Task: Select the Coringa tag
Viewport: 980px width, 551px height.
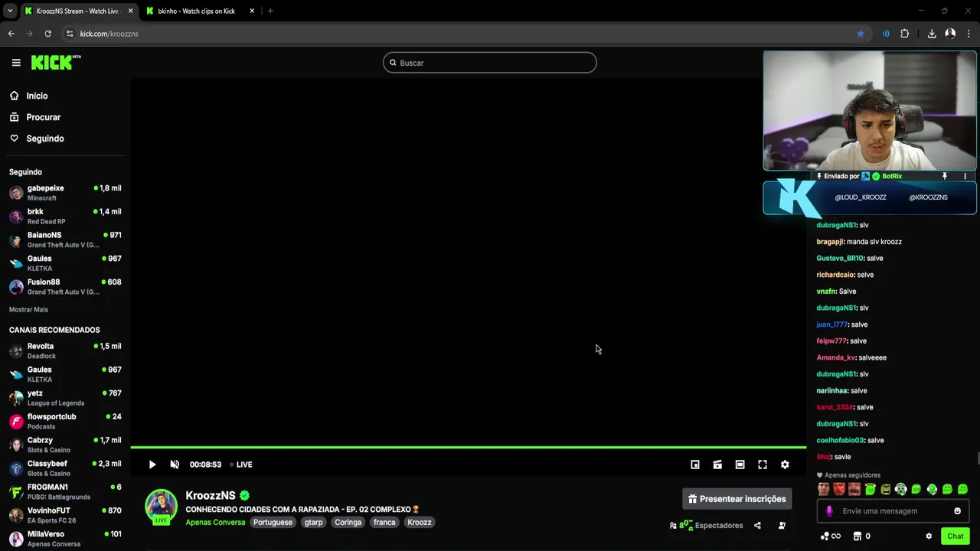Action: 348,522
